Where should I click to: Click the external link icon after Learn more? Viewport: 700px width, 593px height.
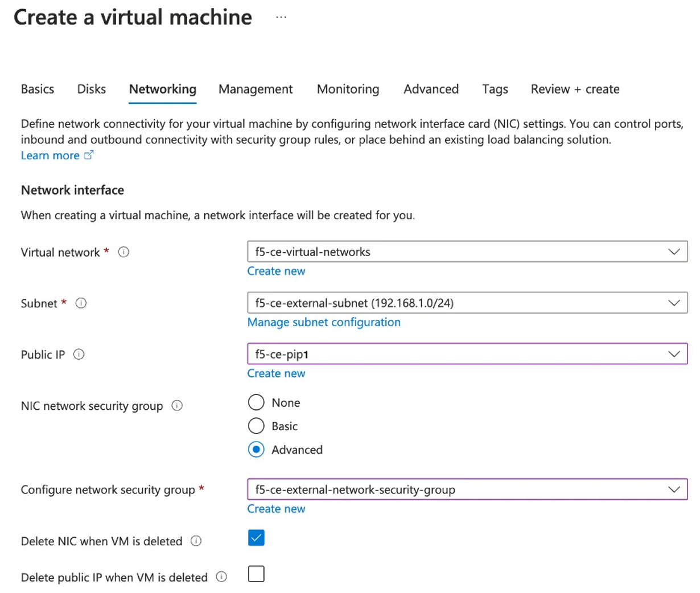88,155
